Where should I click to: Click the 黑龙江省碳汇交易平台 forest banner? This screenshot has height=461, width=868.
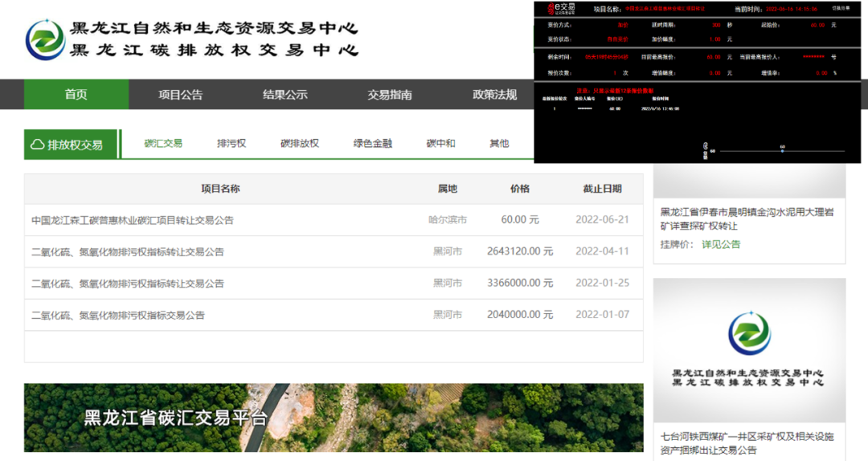(334, 418)
